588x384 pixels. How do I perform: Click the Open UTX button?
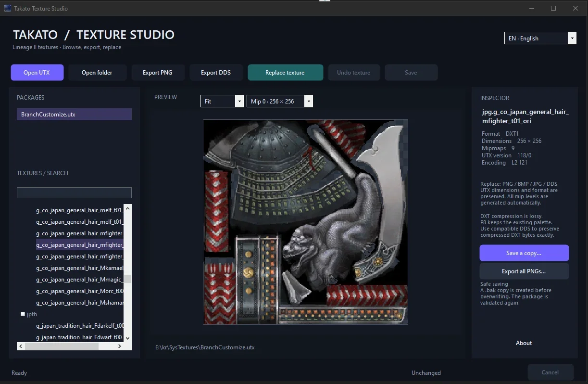[x=37, y=73]
